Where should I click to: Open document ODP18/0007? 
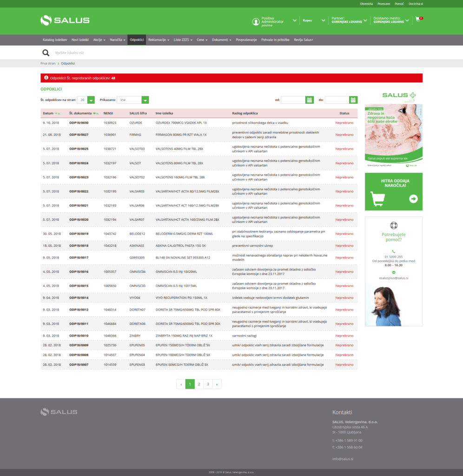pyautogui.click(x=79, y=365)
